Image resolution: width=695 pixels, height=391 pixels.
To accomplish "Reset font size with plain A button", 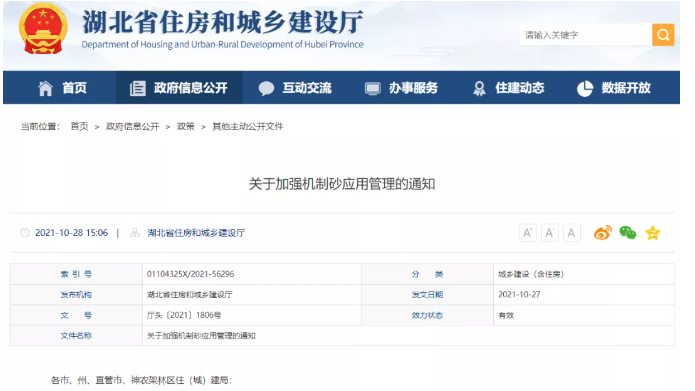I will coord(572,233).
